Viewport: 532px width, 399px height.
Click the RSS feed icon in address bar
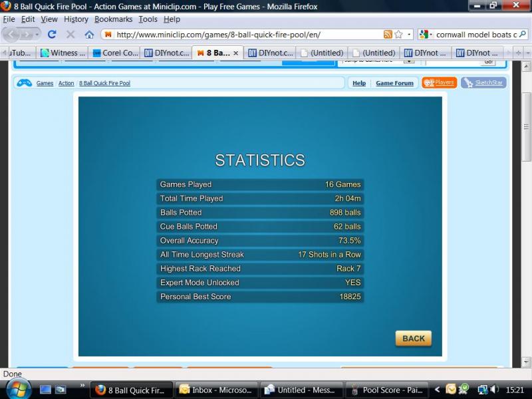[388, 35]
